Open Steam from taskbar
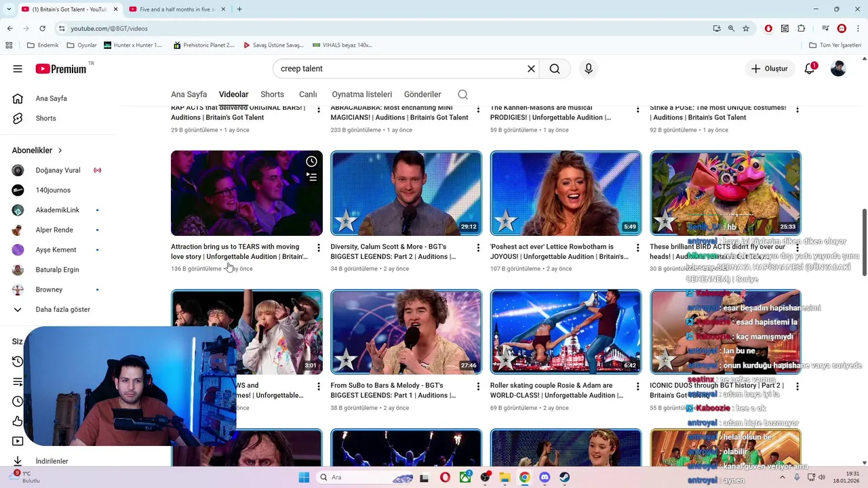The height and width of the screenshot is (488, 868). click(564, 477)
